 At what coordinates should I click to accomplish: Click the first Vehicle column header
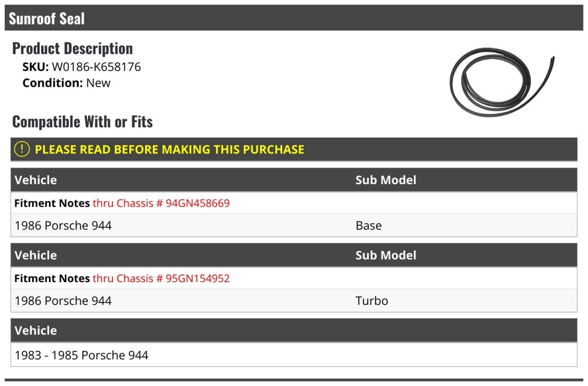[x=36, y=180]
